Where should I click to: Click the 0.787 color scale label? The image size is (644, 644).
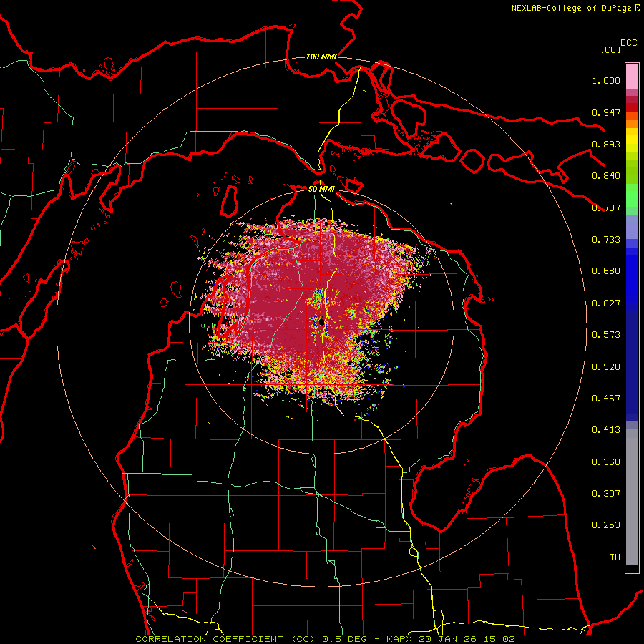606,208
